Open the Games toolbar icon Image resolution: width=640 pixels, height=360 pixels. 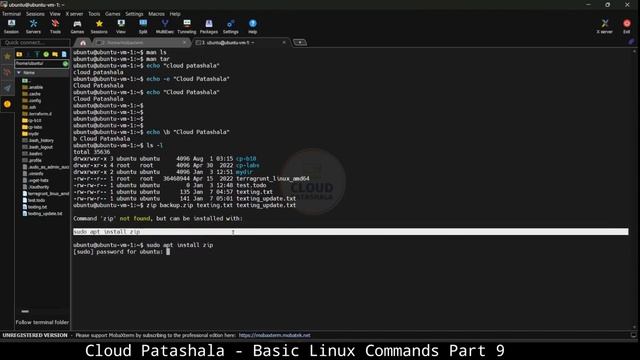click(77, 26)
